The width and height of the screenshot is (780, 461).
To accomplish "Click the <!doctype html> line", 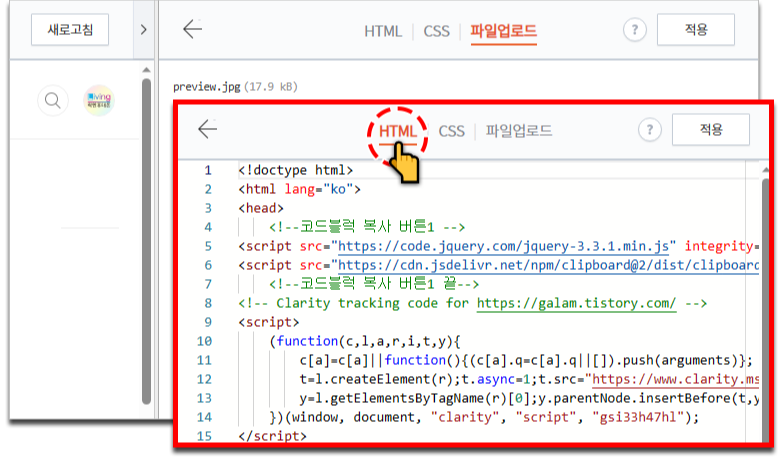I will 295,170.
